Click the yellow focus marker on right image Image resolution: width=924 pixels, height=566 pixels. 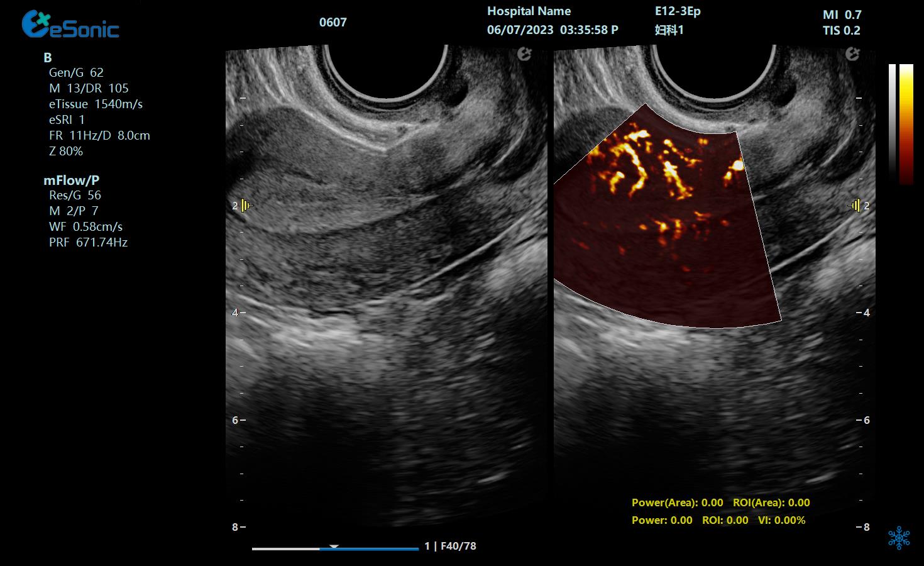point(855,206)
